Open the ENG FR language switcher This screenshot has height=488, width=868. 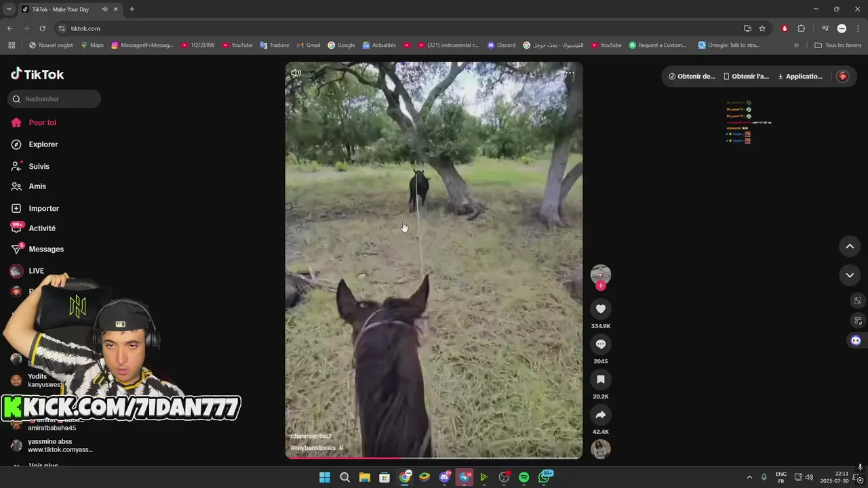tap(781, 477)
